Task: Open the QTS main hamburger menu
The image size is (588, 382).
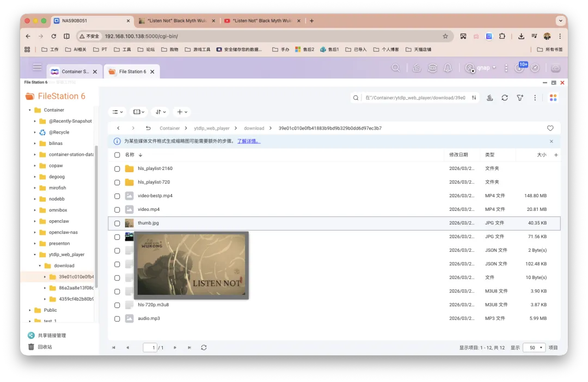Action: coord(37,68)
